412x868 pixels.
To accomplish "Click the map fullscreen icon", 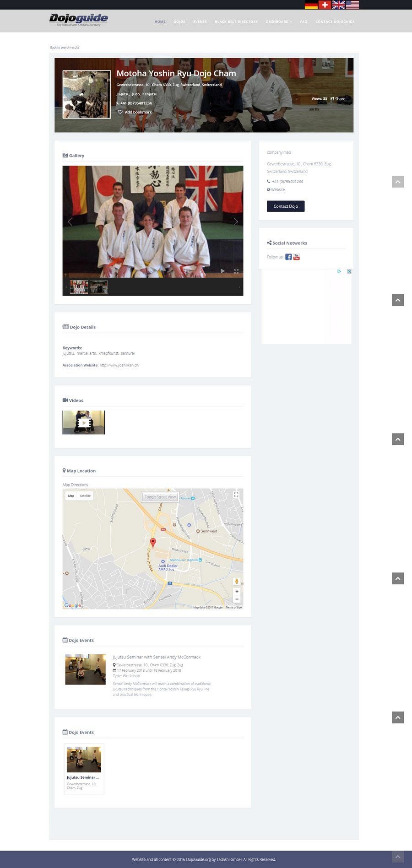I will (236, 495).
